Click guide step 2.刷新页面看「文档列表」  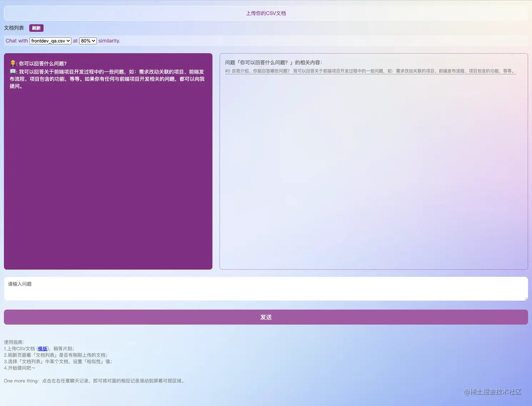(56, 355)
